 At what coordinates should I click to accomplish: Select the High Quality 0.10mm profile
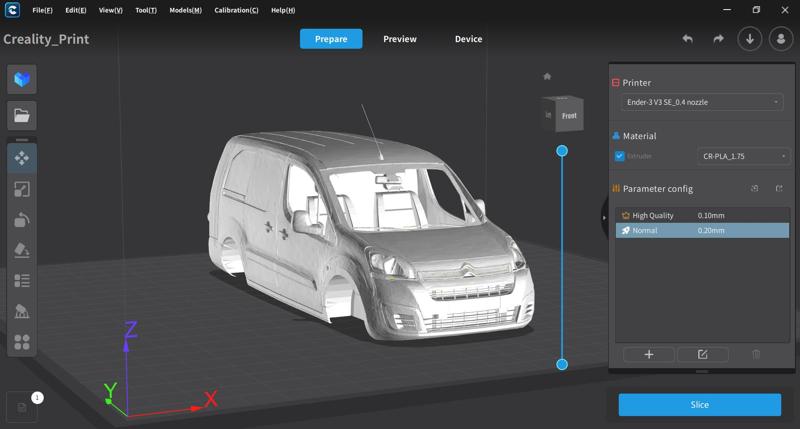click(x=702, y=215)
